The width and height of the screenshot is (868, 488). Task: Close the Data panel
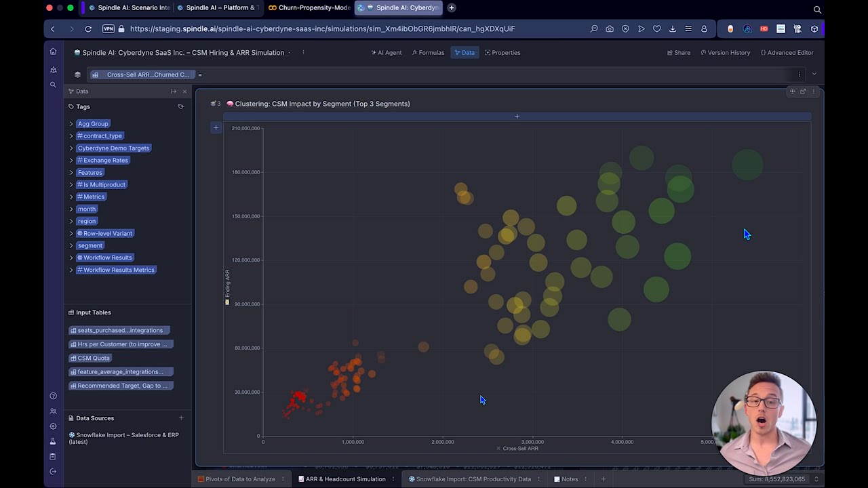pyautogui.click(x=184, y=91)
